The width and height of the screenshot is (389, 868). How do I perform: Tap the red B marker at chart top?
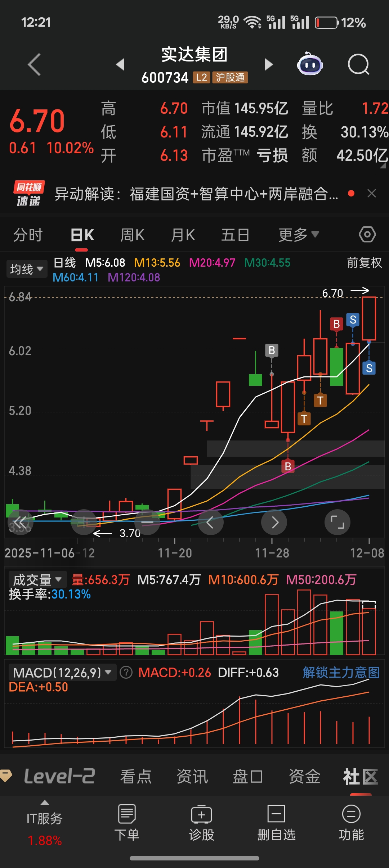click(336, 324)
